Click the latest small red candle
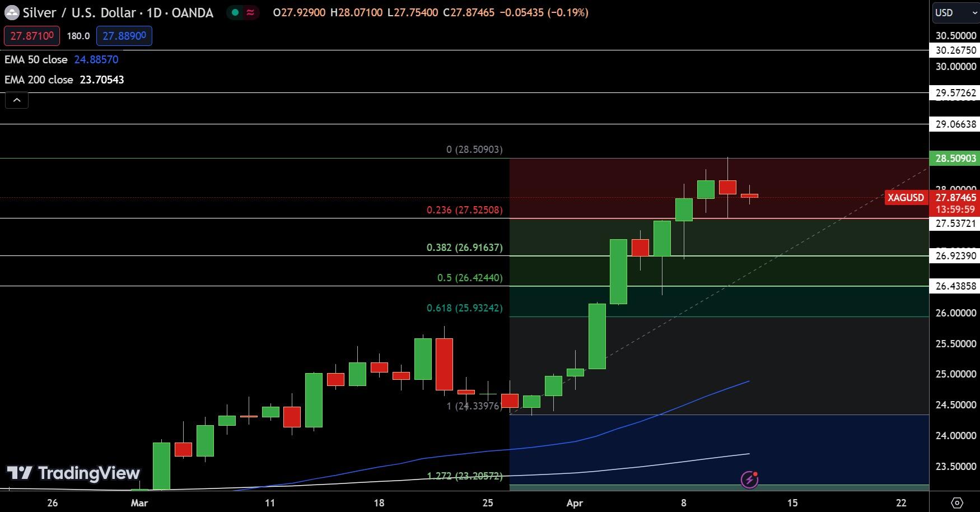The height and width of the screenshot is (512, 980). click(749, 196)
